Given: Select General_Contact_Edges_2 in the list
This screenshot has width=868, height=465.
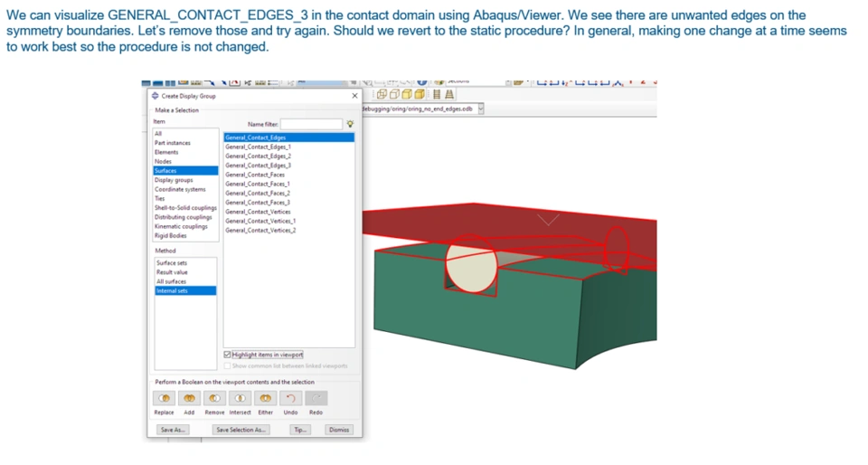Looking at the screenshot, I should [289, 157].
